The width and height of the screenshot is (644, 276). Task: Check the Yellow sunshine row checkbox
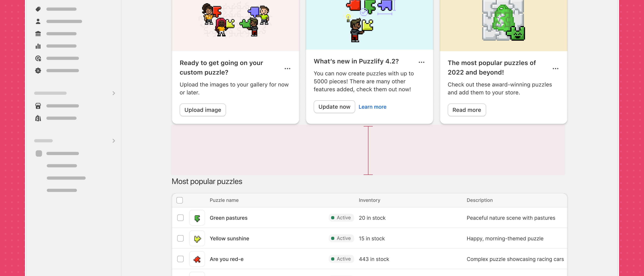180,239
